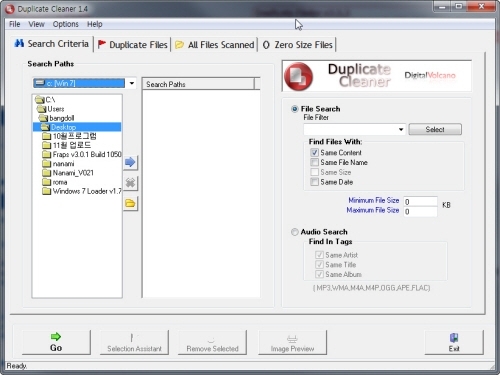Click folder icon next to nanami
Viewport: 500px width, 375px height.
pos(47,164)
